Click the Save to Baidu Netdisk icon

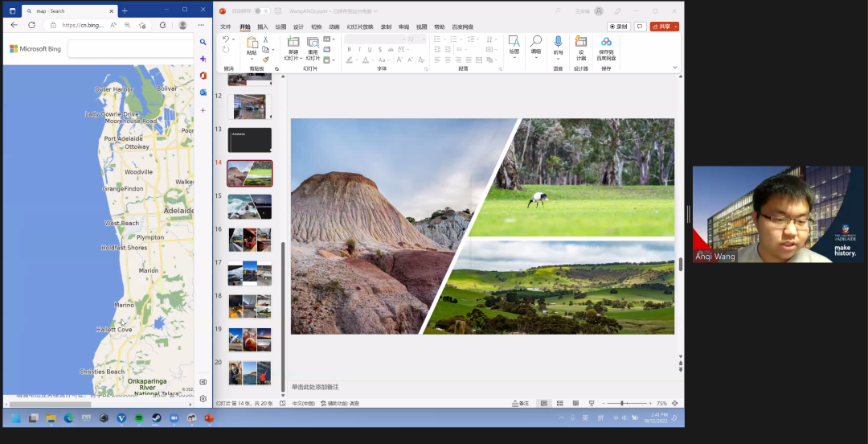606,42
